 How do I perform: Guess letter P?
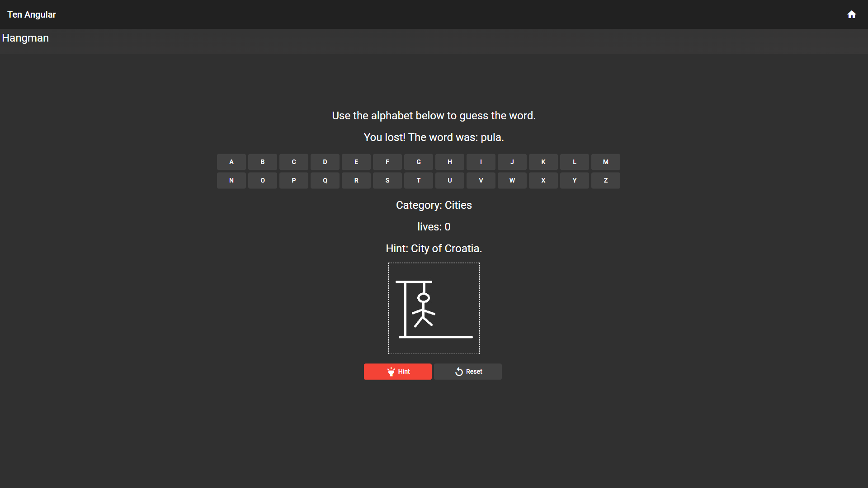(294, 180)
